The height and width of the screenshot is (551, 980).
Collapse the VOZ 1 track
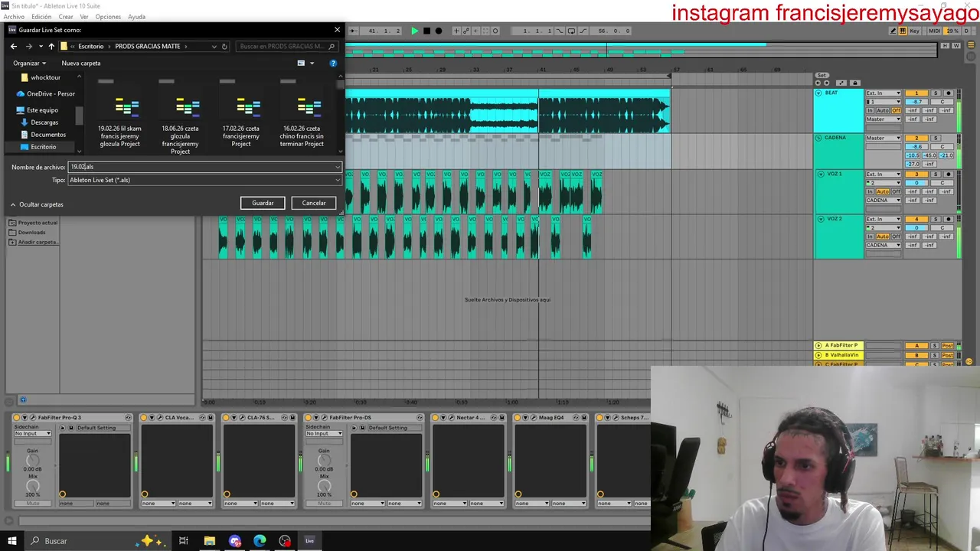(821, 174)
